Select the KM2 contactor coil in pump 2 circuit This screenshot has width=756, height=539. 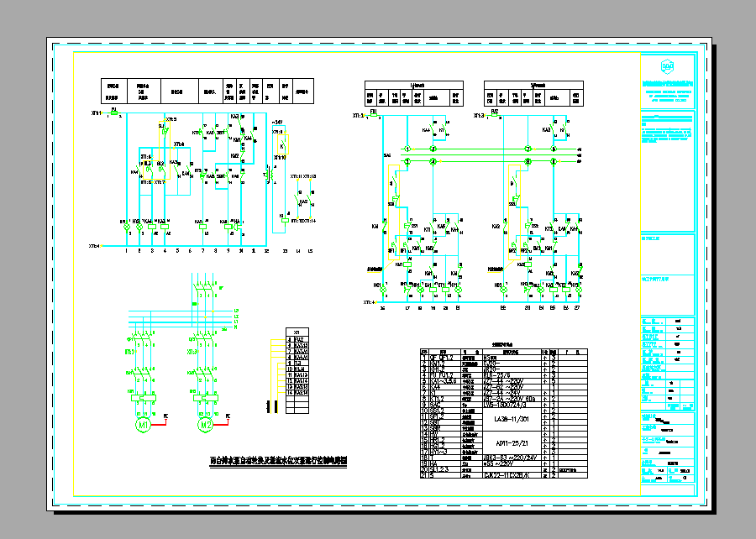pyautogui.click(x=528, y=264)
